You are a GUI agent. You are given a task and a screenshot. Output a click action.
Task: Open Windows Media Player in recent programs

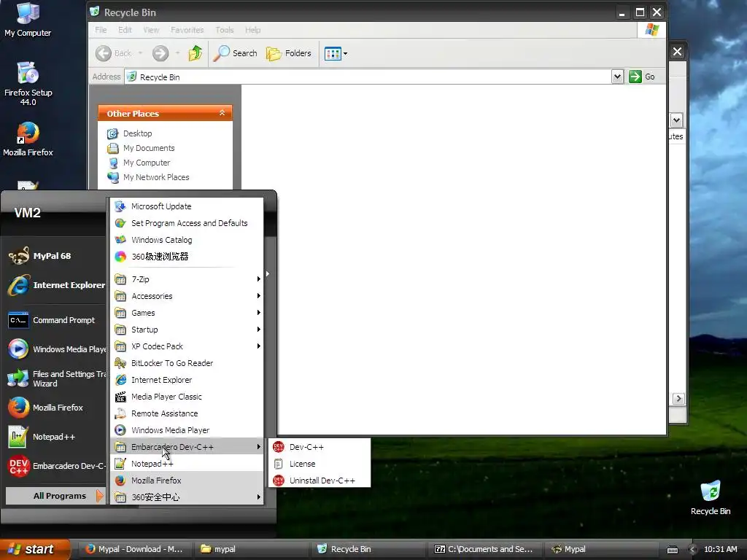pyautogui.click(x=55, y=349)
